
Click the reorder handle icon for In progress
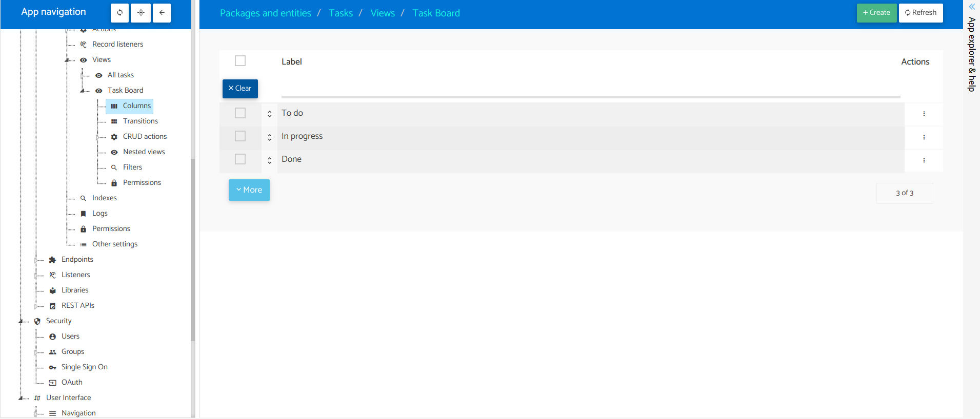pos(270,137)
